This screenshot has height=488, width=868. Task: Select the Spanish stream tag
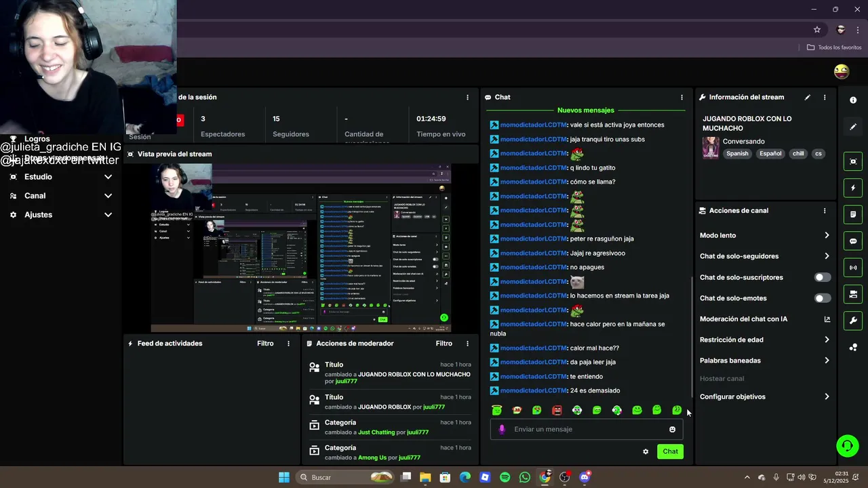coord(737,153)
